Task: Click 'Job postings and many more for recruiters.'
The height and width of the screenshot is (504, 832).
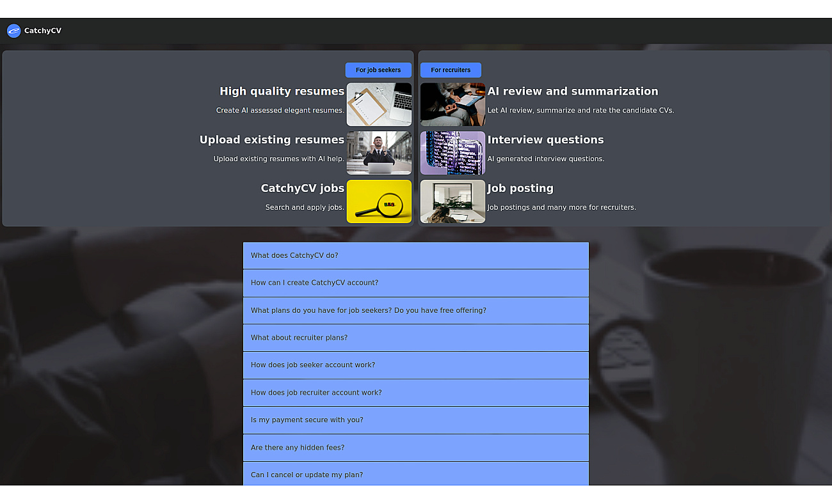Action: [562, 208]
